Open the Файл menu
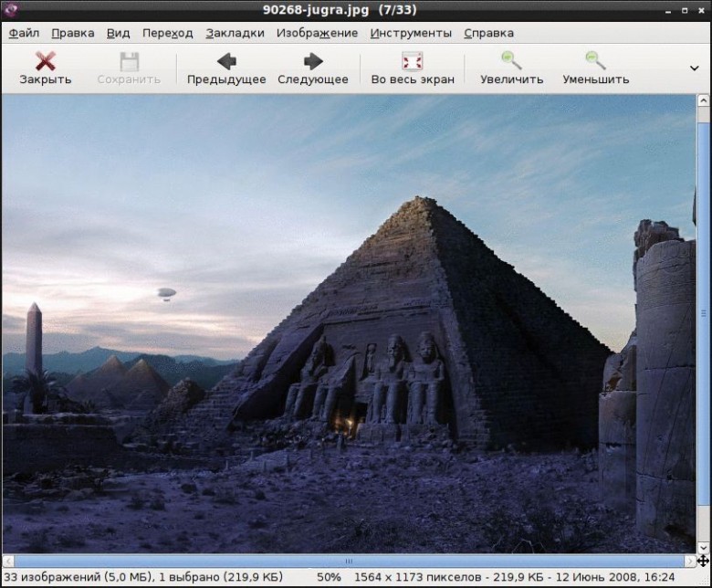This screenshot has width=712, height=588. point(24,33)
